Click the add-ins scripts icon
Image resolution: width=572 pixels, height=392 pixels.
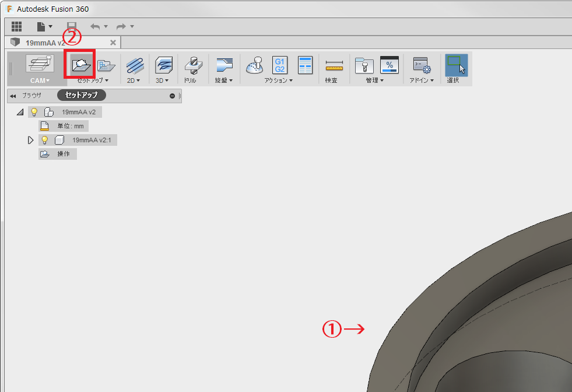click(422, 65)
